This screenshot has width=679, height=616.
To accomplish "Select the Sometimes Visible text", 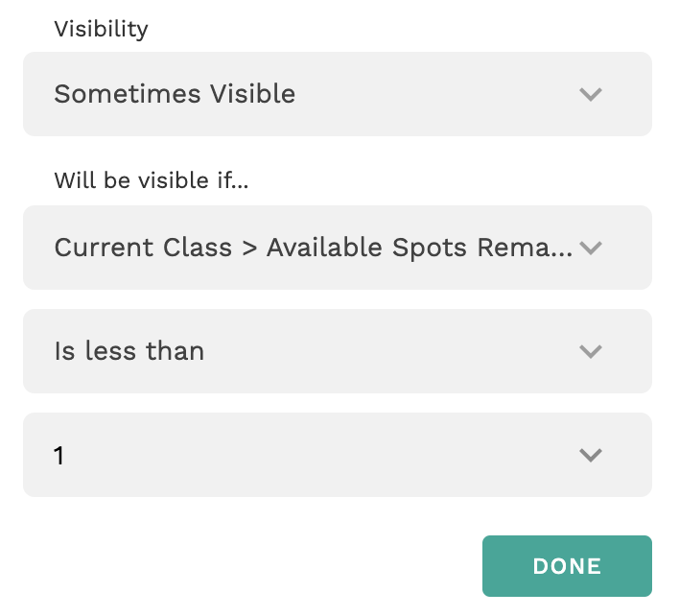I will [175, 94].
